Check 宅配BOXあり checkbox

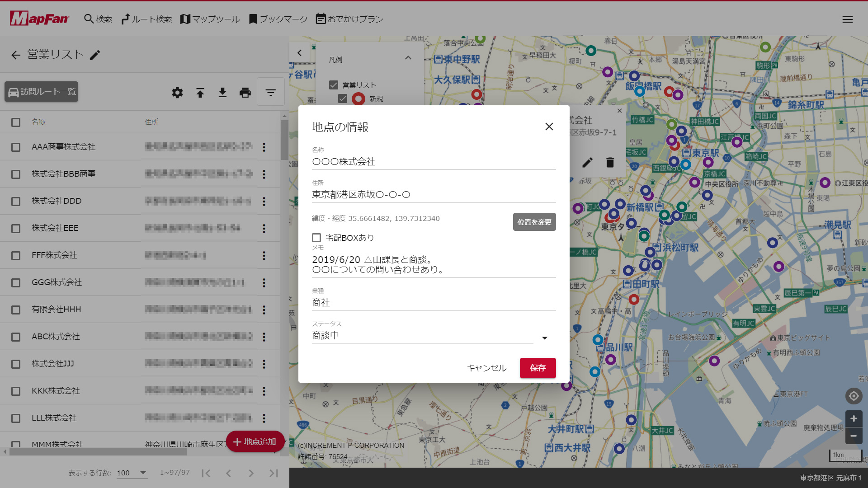click(x=316, y=238)
